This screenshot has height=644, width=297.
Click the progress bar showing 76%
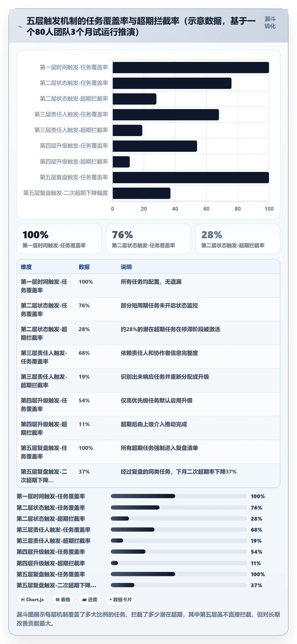click(x=179, y=507)
